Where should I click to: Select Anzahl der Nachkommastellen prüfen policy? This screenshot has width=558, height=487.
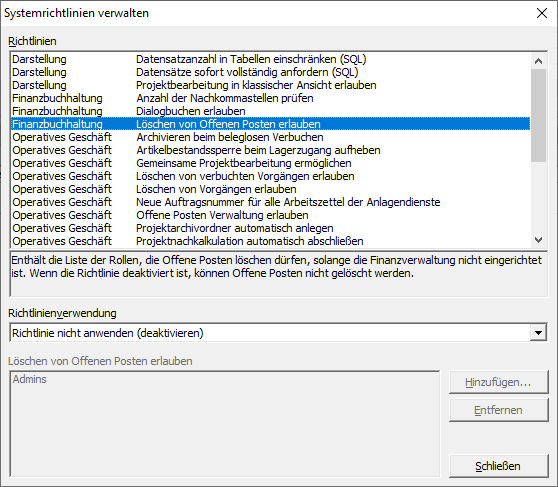point(270,98)
